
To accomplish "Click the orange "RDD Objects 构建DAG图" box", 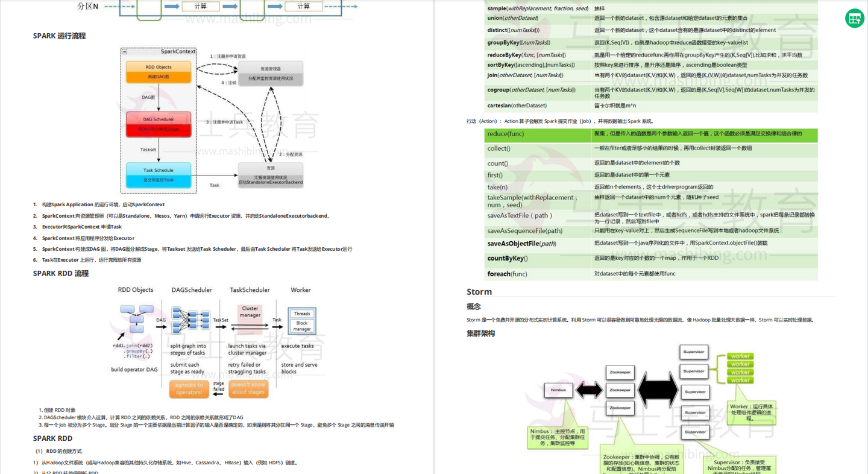I will [x=159, y=72].
